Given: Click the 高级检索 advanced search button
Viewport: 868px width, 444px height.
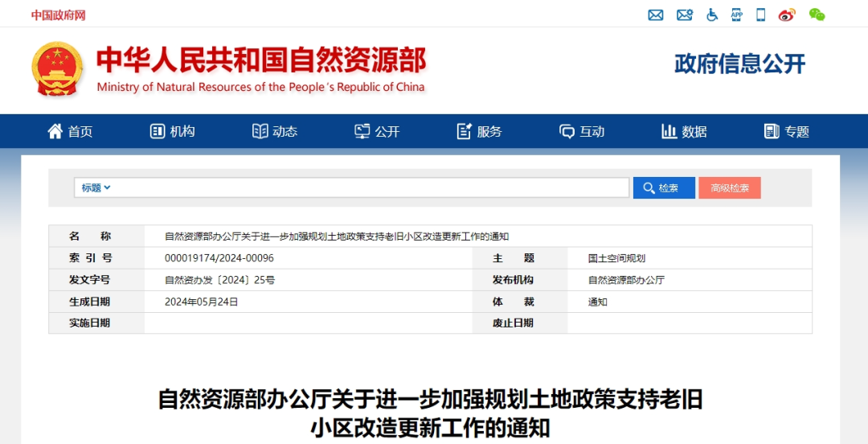Looking at the screenshot, I should click(x=729, y=187).
